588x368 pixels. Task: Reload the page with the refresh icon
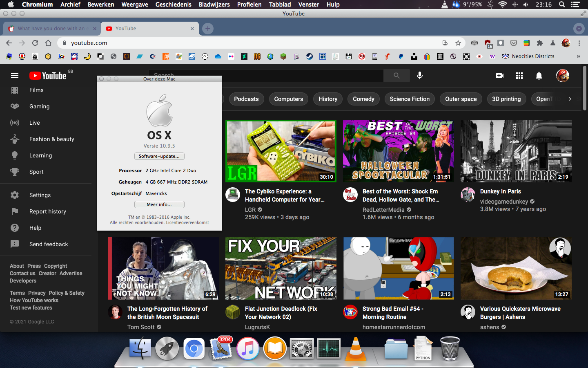35,43
